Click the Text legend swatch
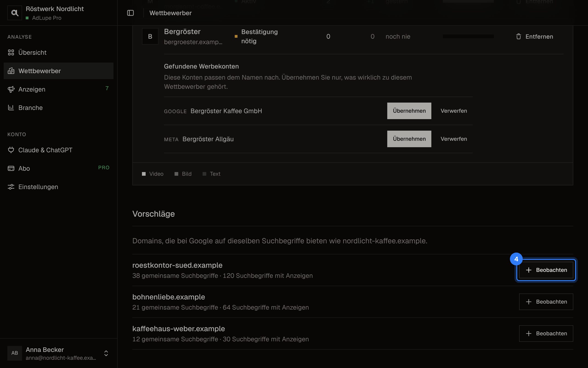Viewport: 588px width, 368px height. click(x=204, y=174)
